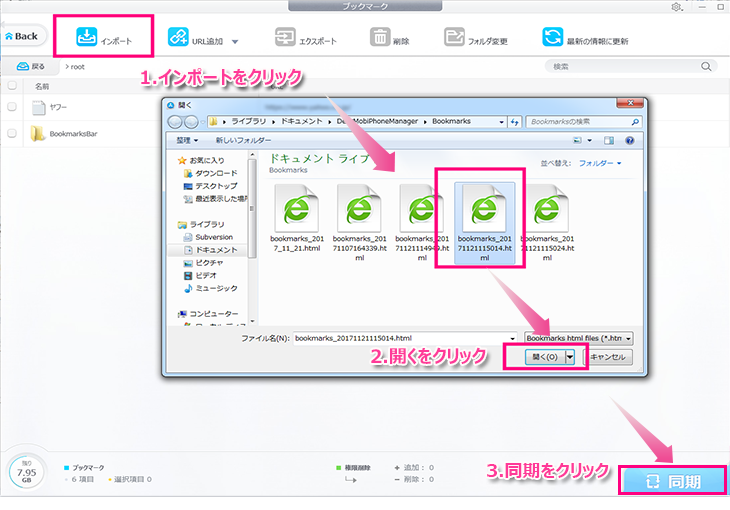Check the ヤフー bookmark checkbox

point(12,106)
